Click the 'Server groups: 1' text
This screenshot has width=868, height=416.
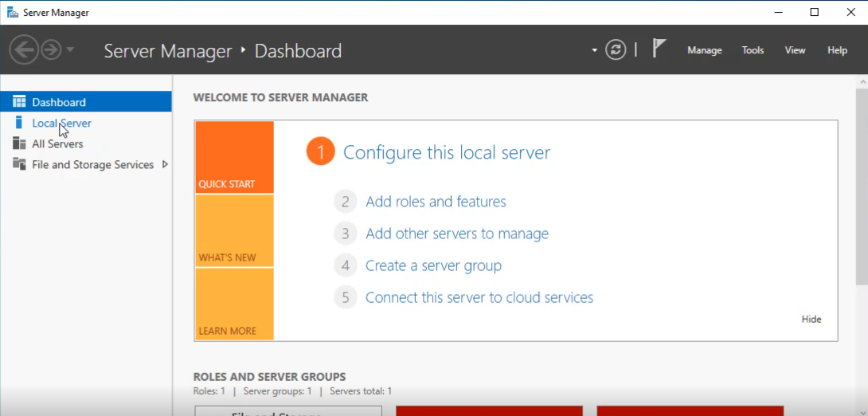pyautogui.click(x=277, y=391)
